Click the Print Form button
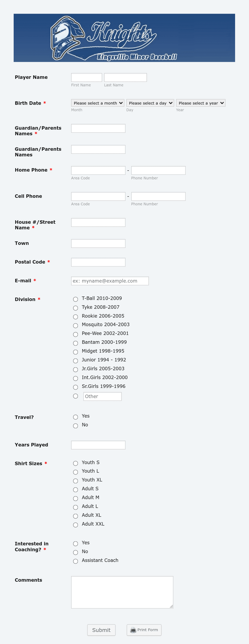The height and width of the screenshot is (644, 249). tap(144, 630)
